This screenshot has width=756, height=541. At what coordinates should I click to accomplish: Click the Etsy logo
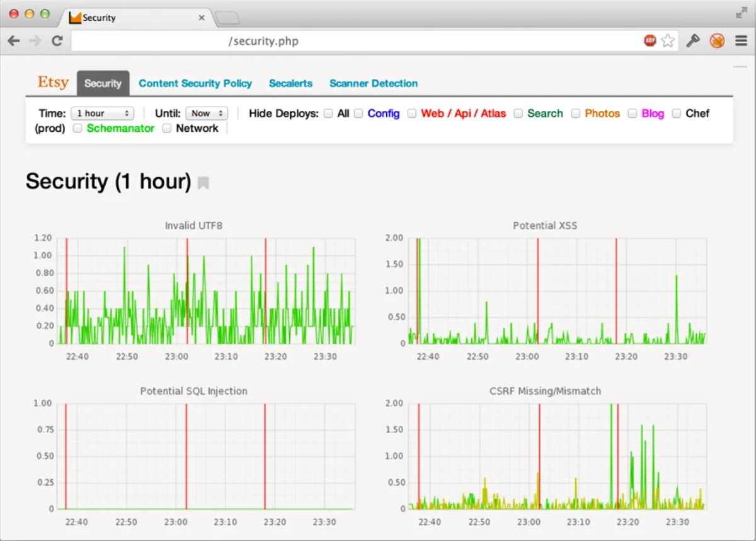coord(53,83)
